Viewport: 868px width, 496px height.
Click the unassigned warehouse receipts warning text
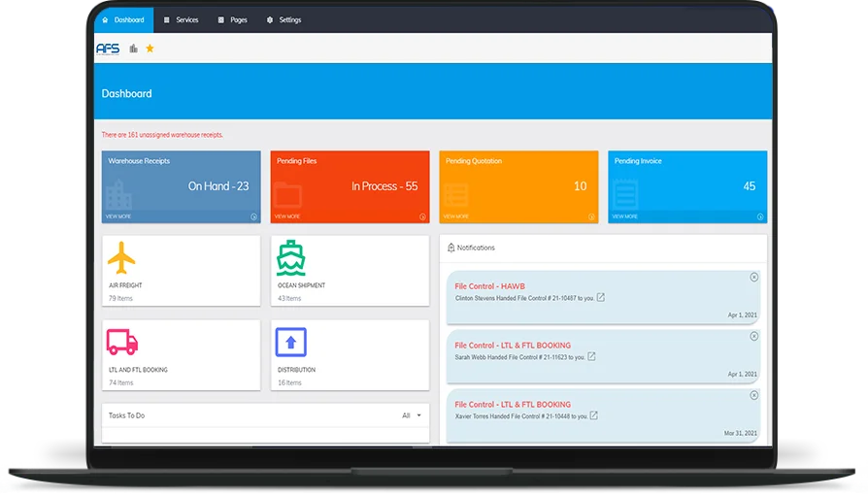tap(162, 135)
